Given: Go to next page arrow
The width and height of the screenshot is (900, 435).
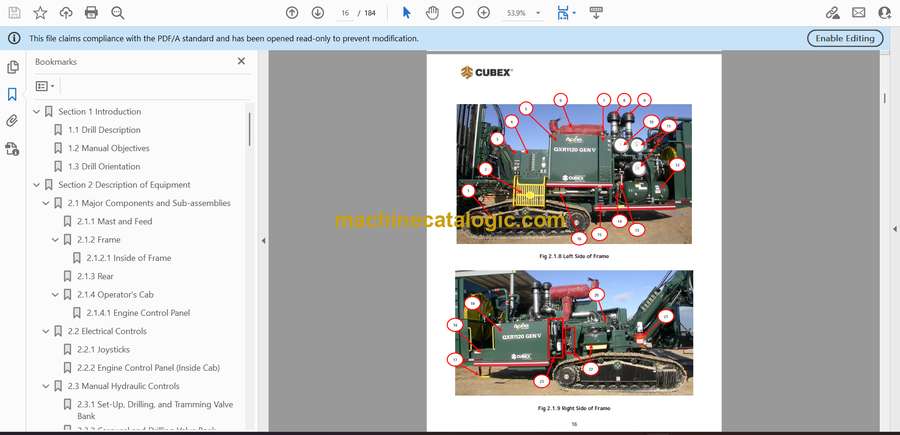Looking at the screenshot, I should coord(317,13).
